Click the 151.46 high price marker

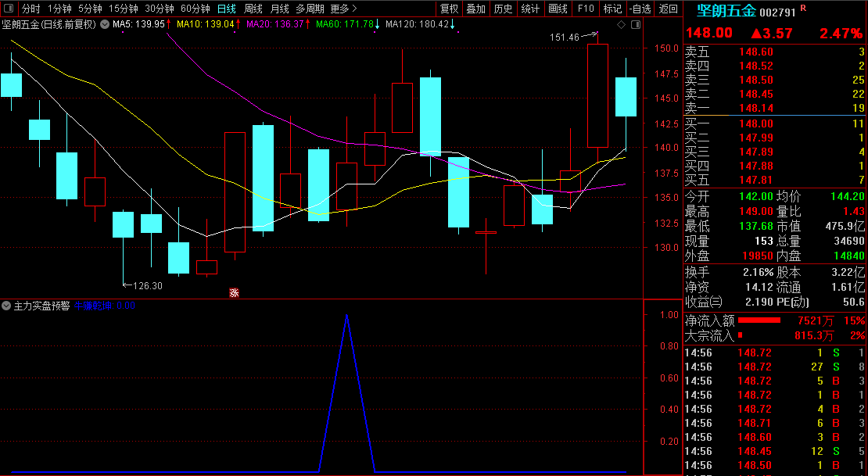point(564,37)
